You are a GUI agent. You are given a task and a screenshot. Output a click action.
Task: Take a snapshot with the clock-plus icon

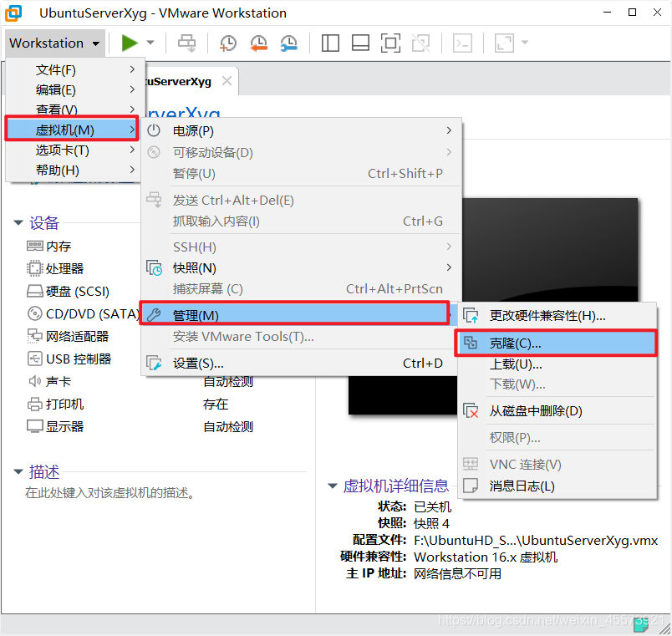tap(227, 43)
